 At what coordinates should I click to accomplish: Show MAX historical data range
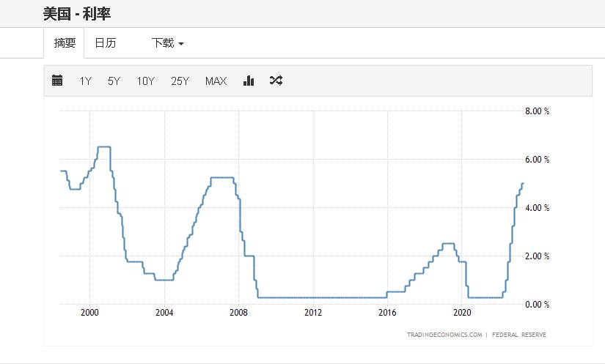coord(216,81)
